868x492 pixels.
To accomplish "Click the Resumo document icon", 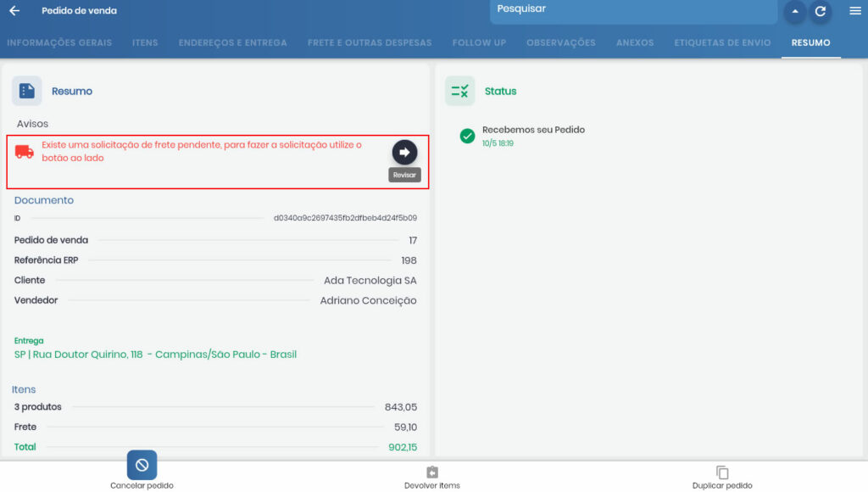I will [x=26, y=91].
